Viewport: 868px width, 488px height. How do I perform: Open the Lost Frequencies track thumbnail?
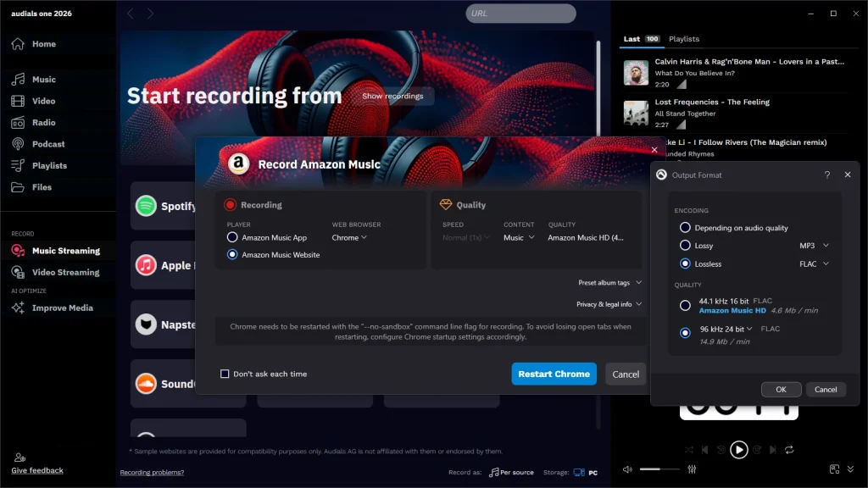coord(636,113)
